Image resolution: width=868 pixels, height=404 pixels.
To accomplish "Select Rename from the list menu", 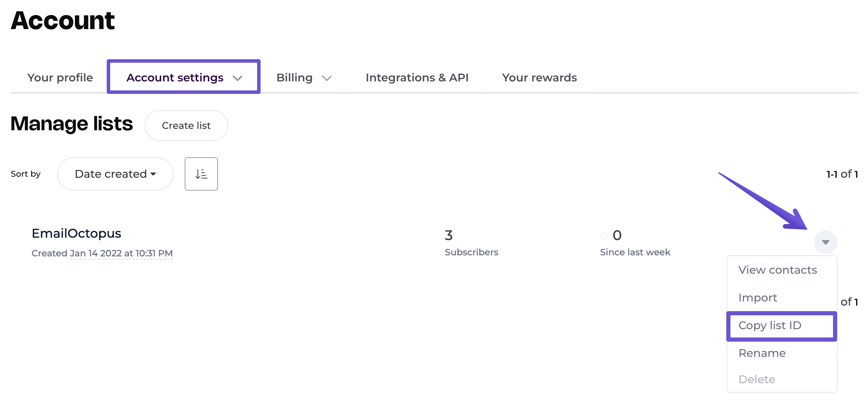I will click(762, 353).
